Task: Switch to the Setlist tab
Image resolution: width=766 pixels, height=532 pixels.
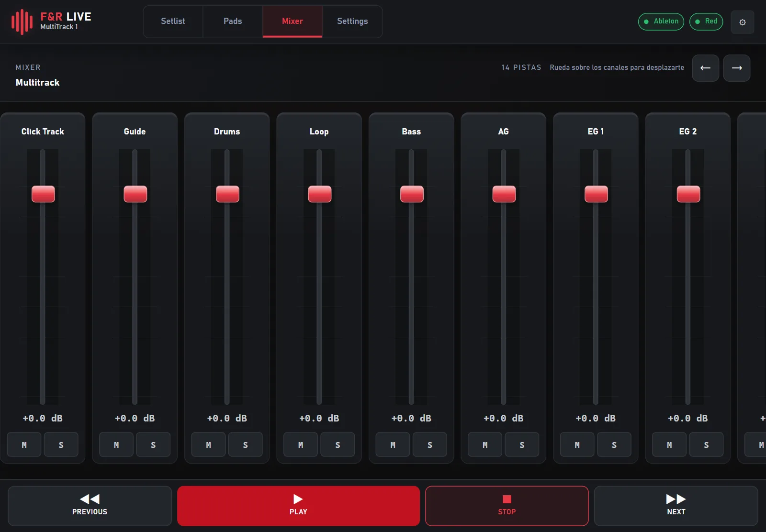Action: tap(173, 22)
